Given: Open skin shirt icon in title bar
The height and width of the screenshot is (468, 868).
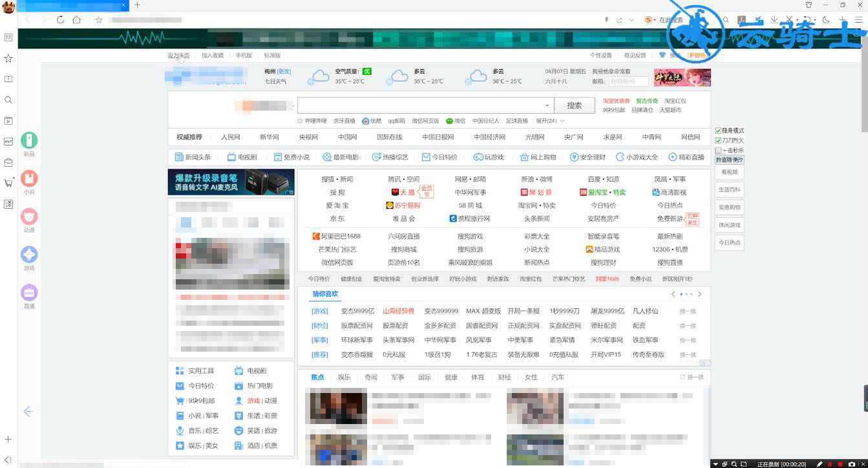Looking at the screenshot, I should 809,5.
